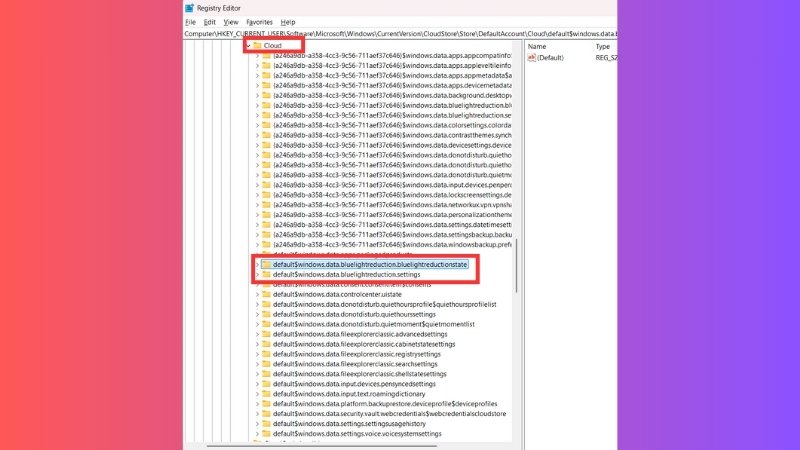
Task: Expand the GUID personalizationtheme key
Action: click(x=257, y=215)
